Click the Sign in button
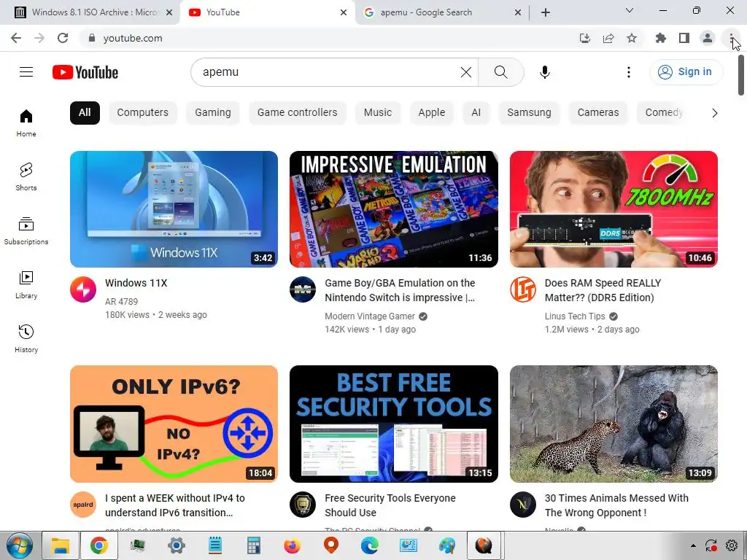Image resolution: width=747 pixels, height=560 pixels. click(x=685, y=72)
